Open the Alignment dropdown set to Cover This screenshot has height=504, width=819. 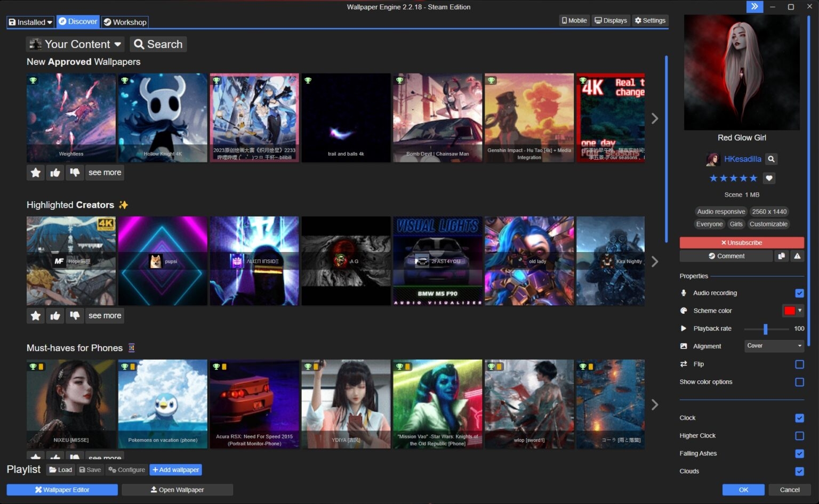(774, 346)
